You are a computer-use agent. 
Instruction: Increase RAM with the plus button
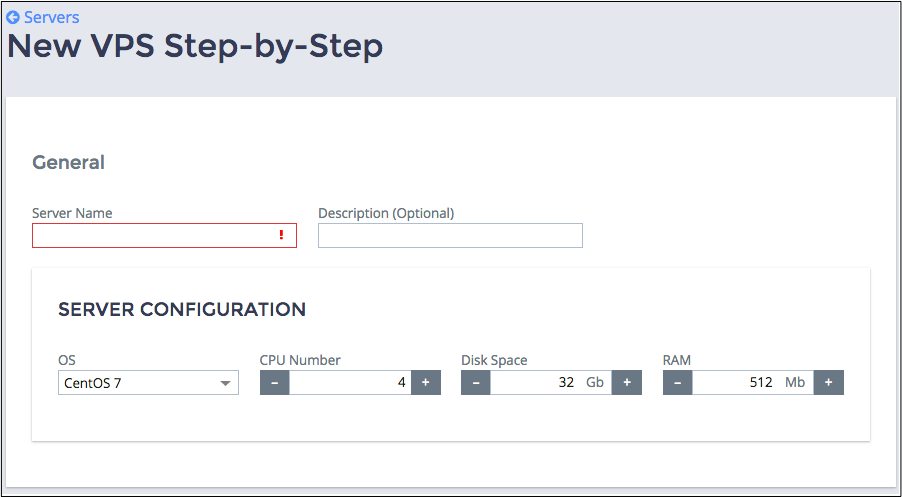click(x=829, y=383)
